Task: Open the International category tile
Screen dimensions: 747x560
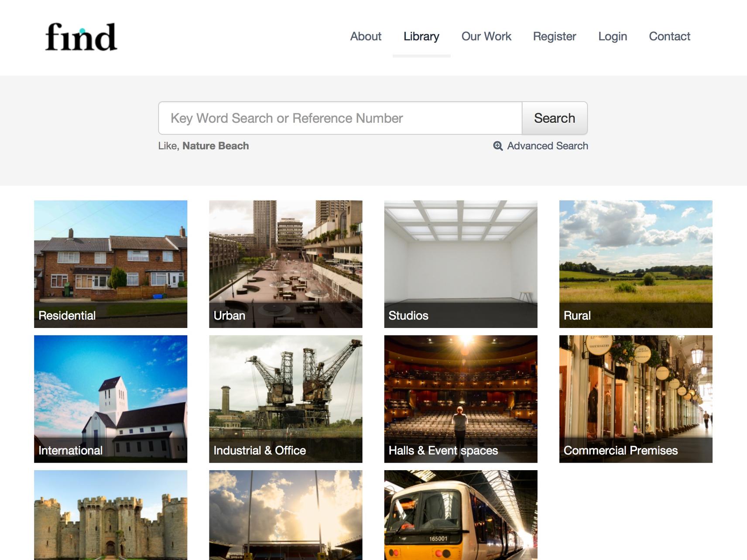Action: (x=111, y=399)
